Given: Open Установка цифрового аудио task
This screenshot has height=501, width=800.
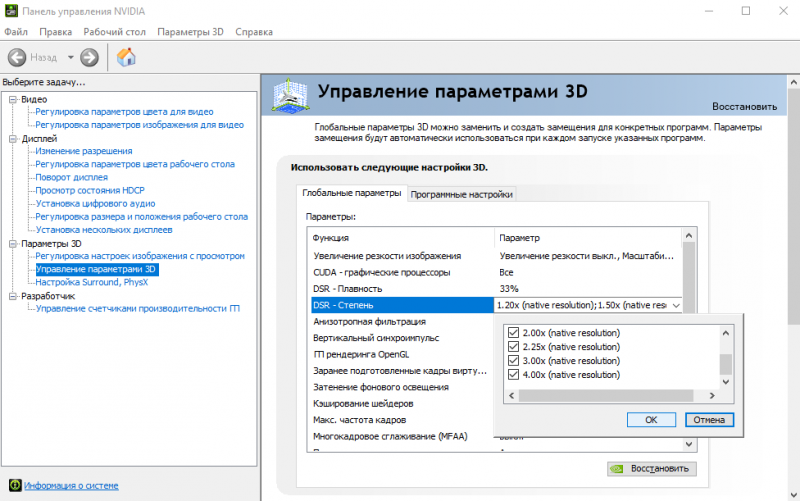Looking at the screenshot, I should coord(95,204).
